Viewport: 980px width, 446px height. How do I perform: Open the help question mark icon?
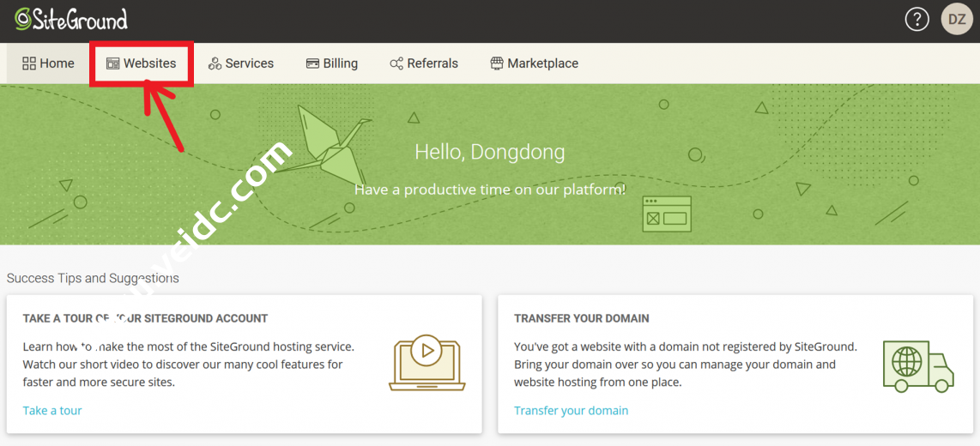pos(916,20)
